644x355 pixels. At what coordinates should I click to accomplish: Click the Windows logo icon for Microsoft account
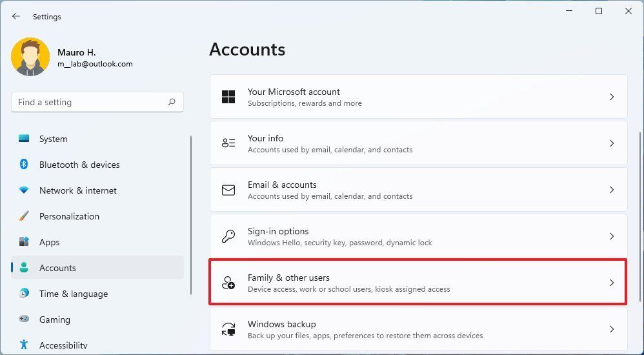(x=228, y=97)
